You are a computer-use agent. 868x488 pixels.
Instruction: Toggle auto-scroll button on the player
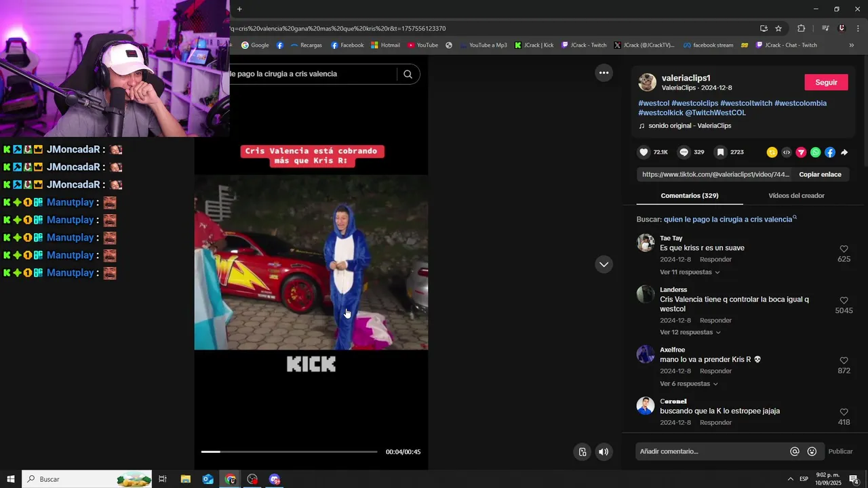point(582,452)
